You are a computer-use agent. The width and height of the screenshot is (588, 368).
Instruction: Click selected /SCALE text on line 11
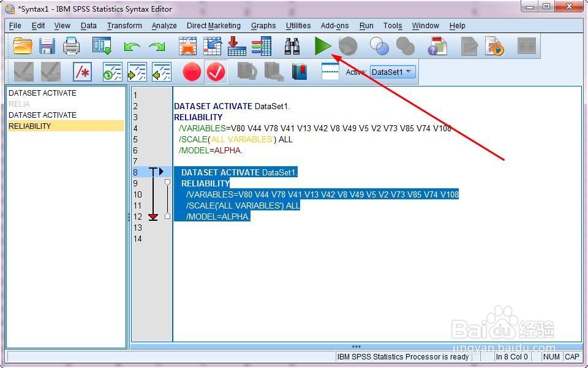pyautogui.click(x=243, y=205)
